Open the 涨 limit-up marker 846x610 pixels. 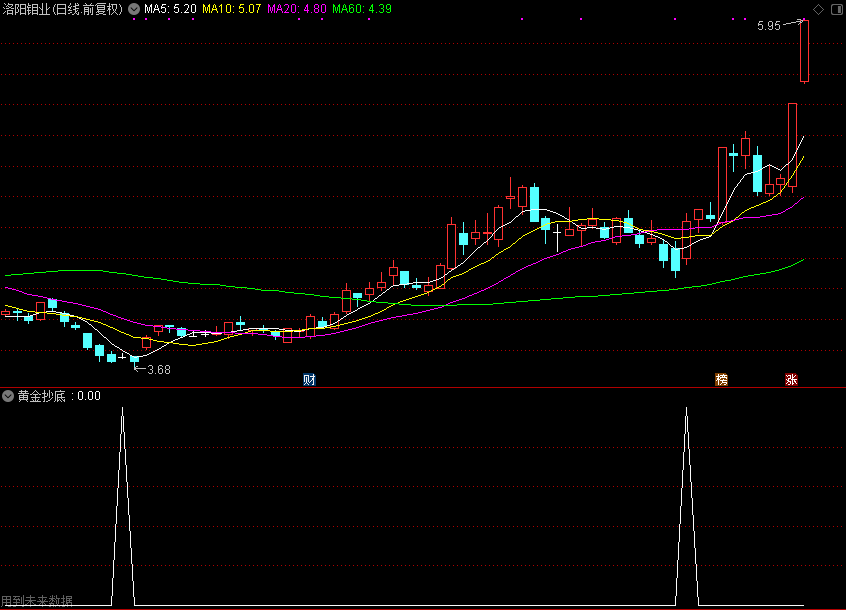coord(791,380)
